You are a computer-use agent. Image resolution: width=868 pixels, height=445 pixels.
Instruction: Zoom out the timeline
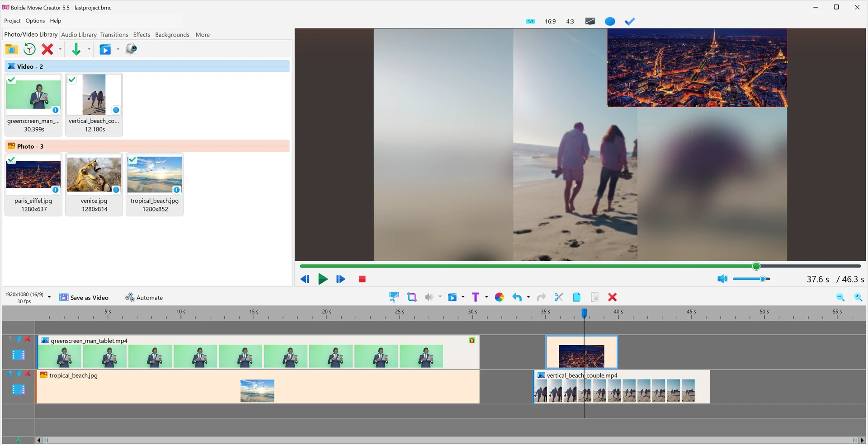point(840,297)
